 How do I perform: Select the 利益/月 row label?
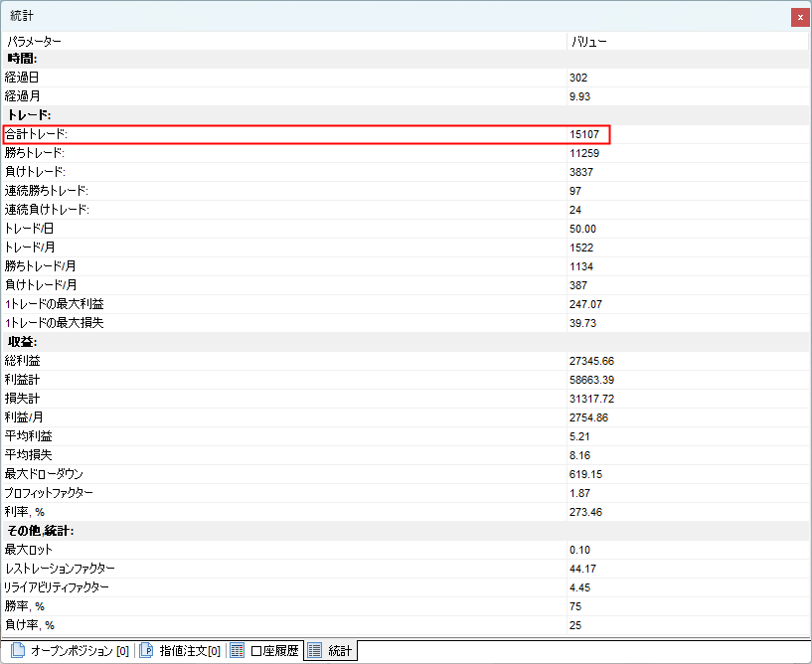tap(24, 417)
